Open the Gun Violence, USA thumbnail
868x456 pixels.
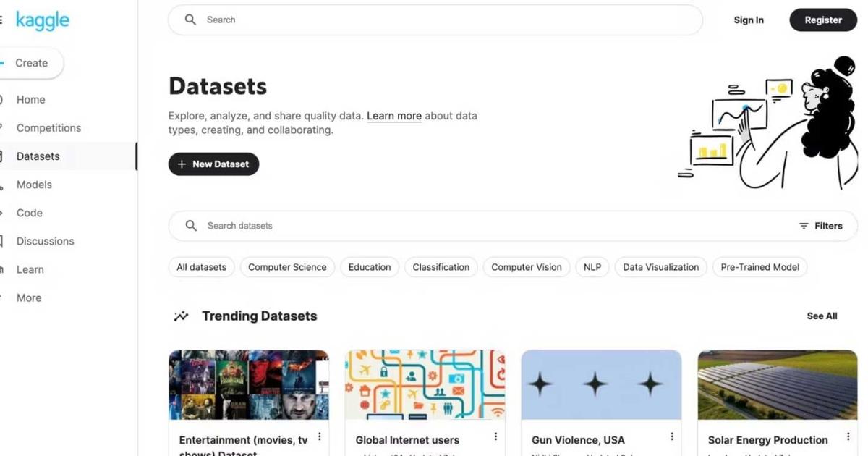[x=601, y=384]
